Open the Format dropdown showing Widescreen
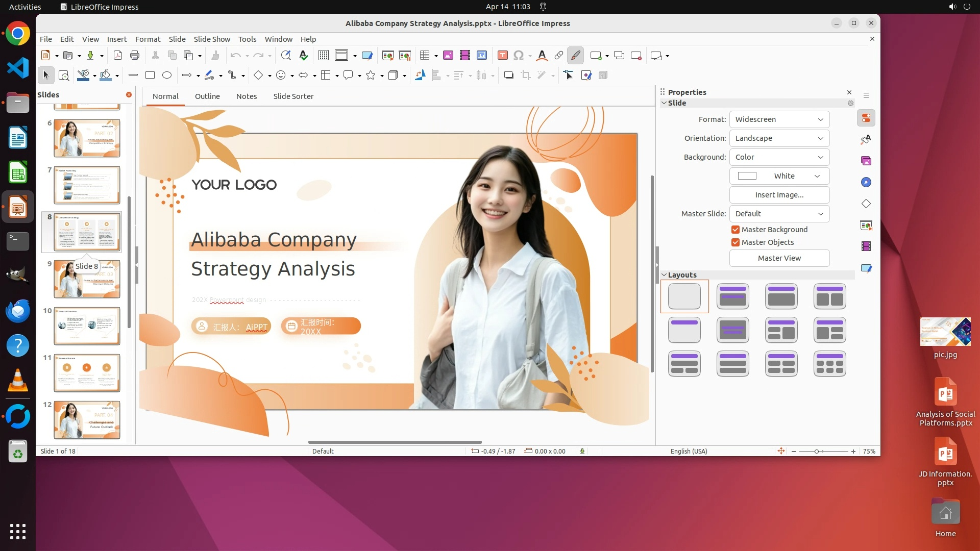 (779, 119)
